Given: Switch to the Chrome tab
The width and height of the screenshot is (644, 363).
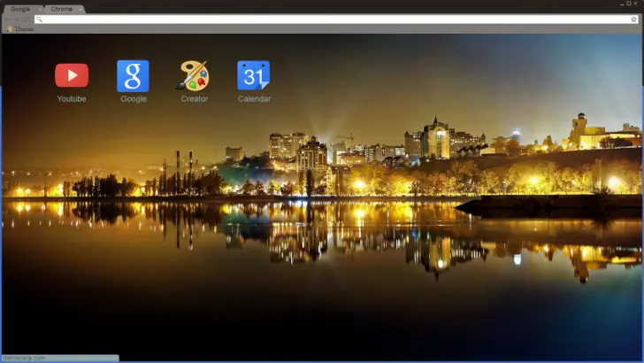Looking at the screenshot, I should (60, 9).
